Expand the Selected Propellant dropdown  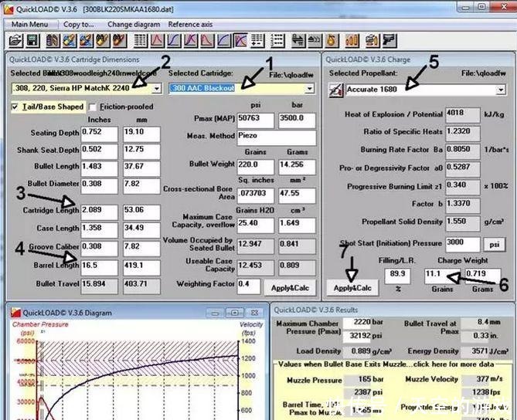(501, 90)
